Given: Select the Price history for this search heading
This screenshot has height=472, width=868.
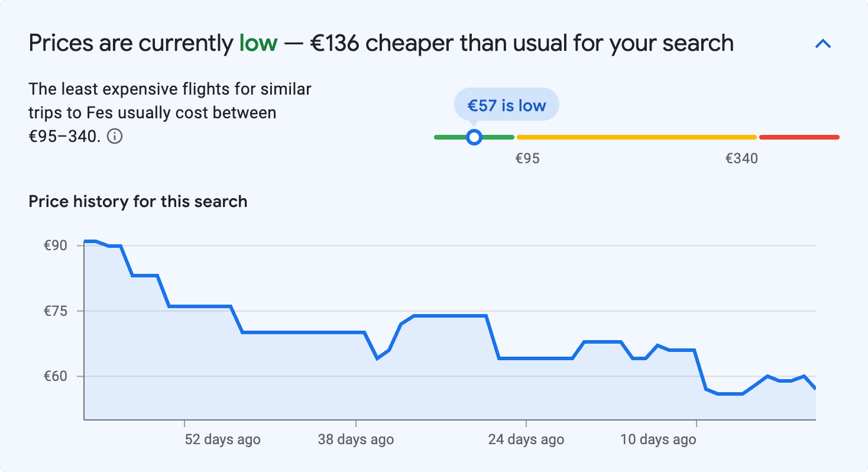Looking at the screenshot, I should [138, 201].
